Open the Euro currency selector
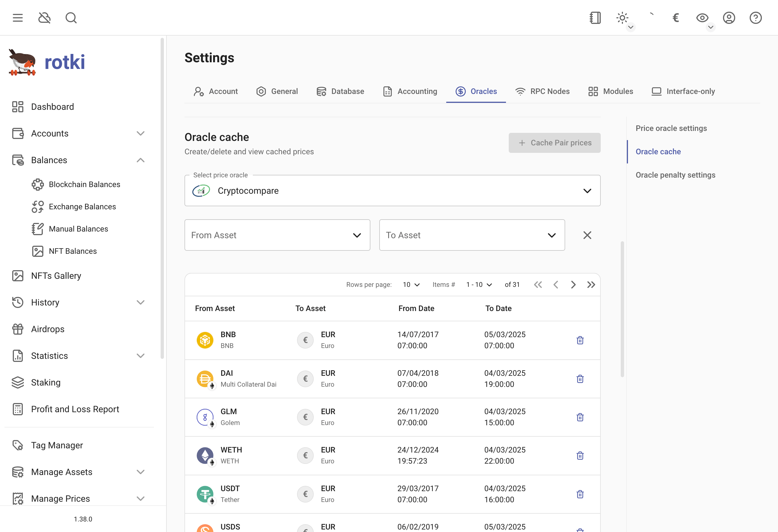Image resolution: width=778 pixels, height=532 pixels. click(675, 18)
